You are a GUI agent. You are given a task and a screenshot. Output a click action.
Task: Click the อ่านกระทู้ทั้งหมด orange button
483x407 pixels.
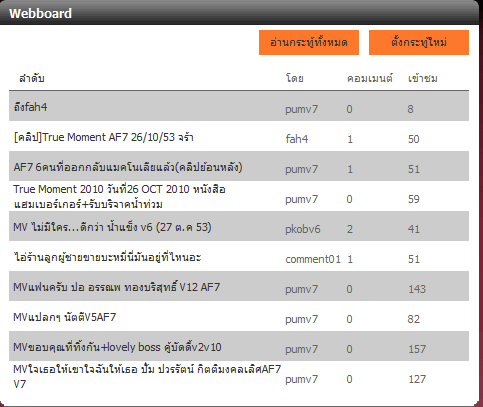pyautogui.click(x=309, y=42)
